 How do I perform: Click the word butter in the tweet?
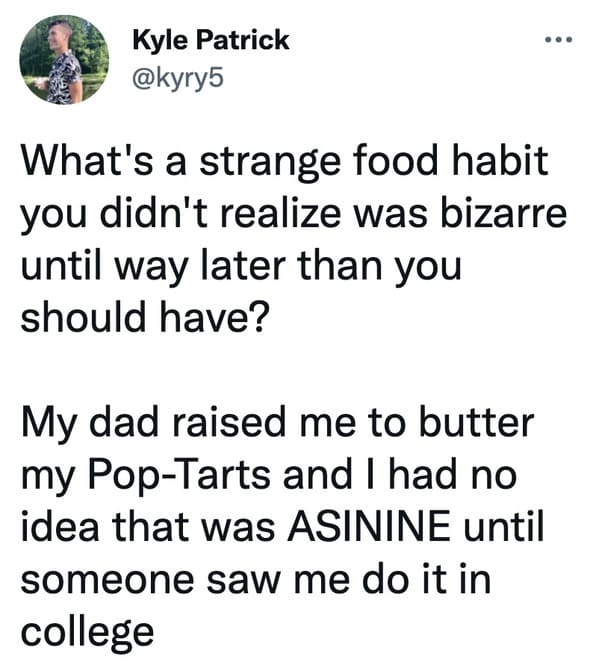[x=476, y=422]
